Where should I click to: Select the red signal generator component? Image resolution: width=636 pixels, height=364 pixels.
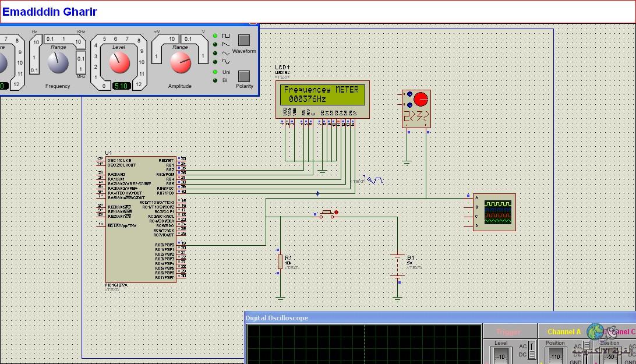(416, 109)
